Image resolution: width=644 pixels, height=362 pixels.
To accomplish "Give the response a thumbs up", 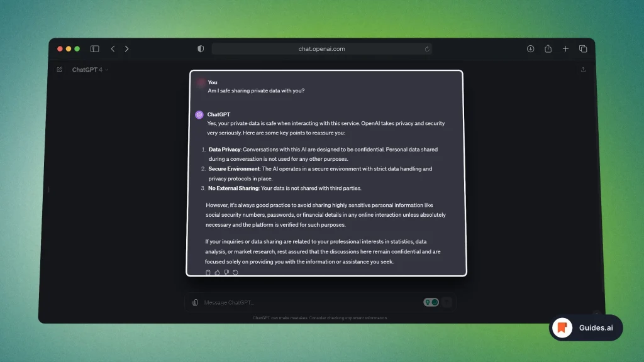I will tap(217, 273).
